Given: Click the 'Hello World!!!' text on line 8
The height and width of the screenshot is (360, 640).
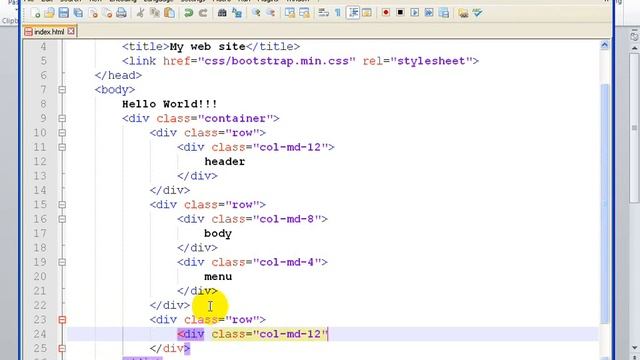Looking at the screenshot, I should click(x=169, y=104).
